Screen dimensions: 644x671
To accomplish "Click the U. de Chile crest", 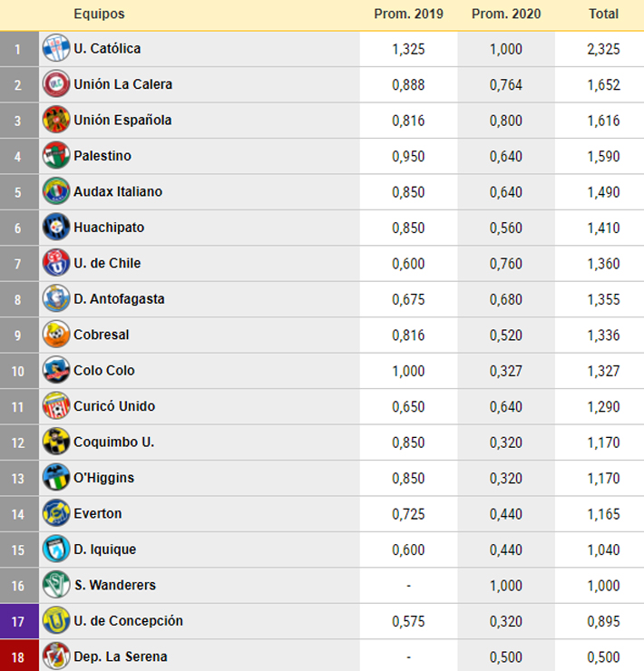I will point(56,264).
